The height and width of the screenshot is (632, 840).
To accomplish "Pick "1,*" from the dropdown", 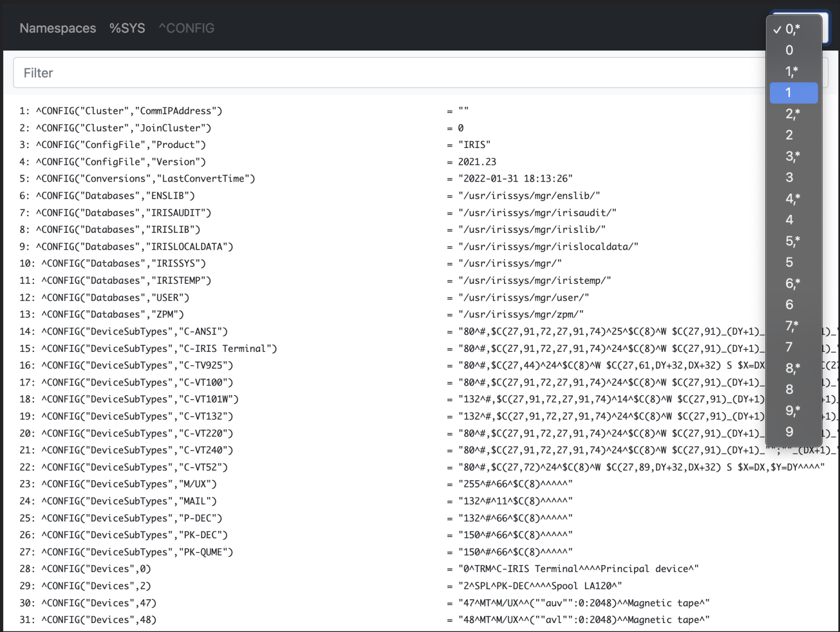I will (792, 71).
